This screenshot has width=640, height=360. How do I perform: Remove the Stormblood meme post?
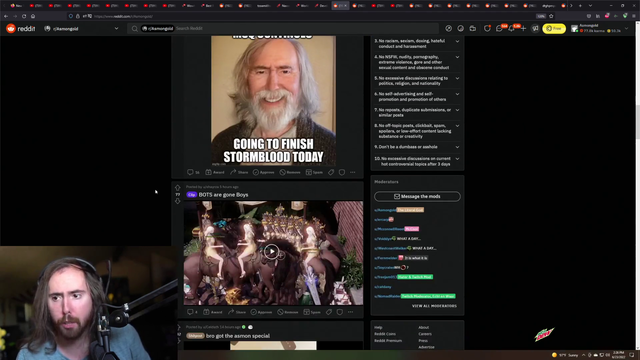tap(290, 172)
